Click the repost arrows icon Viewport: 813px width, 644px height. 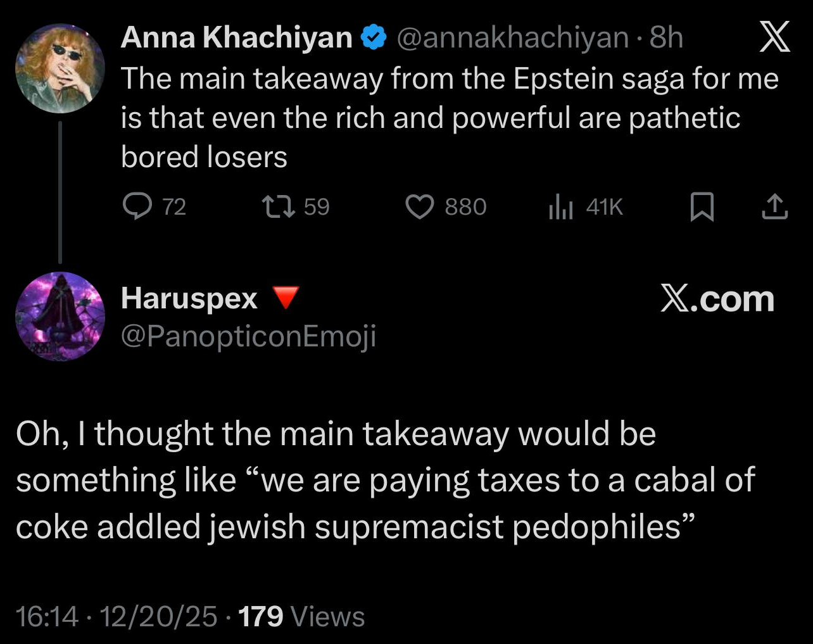tap(279, 206)
